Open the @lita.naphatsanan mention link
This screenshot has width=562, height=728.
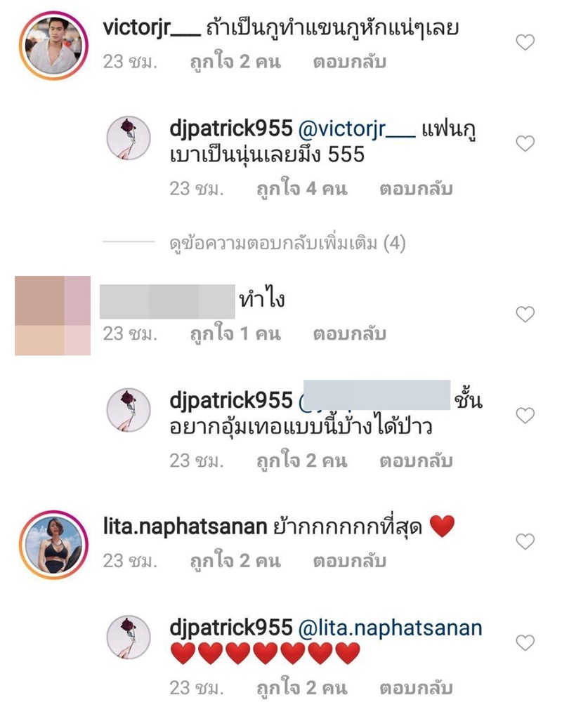point(390,628)
